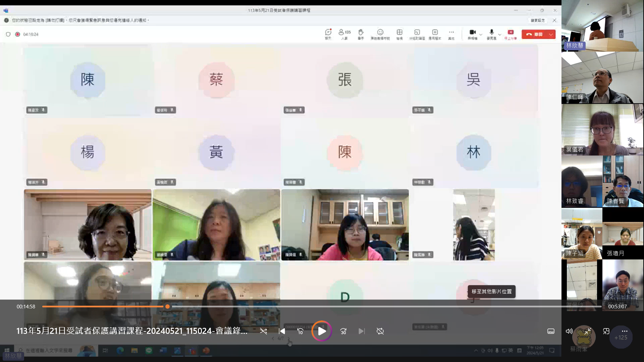Open 陳春賢 video thumbnail

tap(623, 181)
